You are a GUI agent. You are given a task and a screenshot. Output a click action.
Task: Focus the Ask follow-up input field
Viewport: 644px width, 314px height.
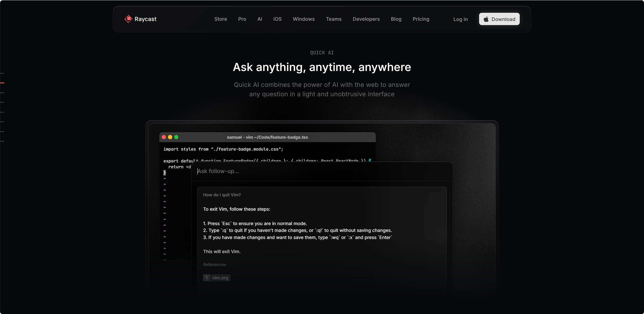click(322, 171)
